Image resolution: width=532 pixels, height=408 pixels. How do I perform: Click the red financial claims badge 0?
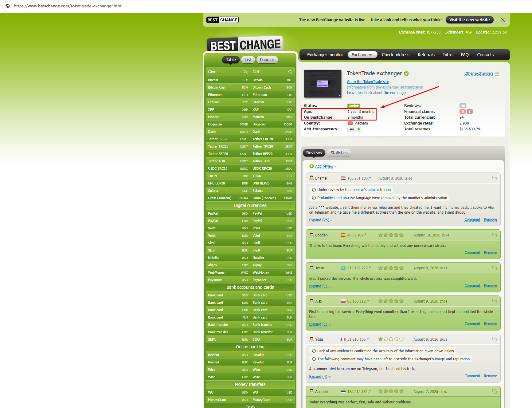click(463, 112)
